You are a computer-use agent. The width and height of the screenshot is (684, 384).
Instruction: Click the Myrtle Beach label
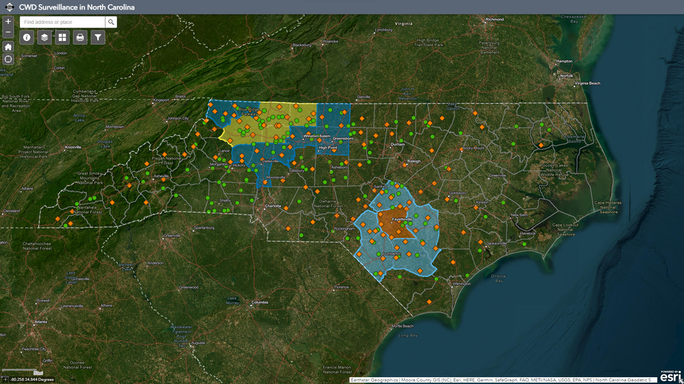pos(402,326)
